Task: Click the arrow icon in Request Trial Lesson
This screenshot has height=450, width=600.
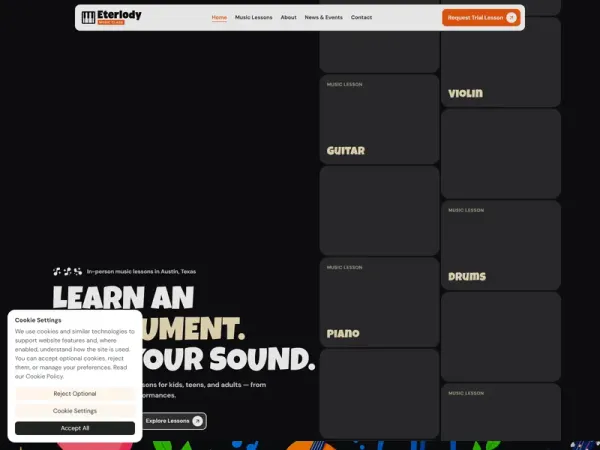Action: [x=511, y=18]
